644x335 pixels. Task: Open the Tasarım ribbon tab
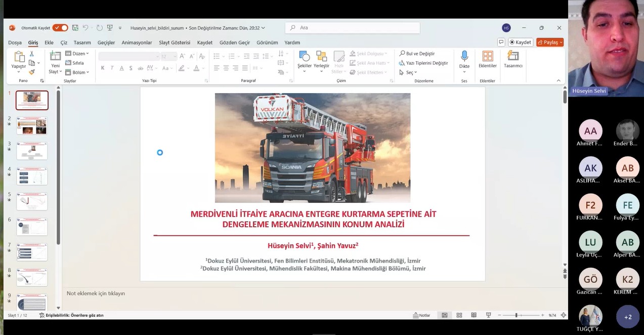click(82, 43)
